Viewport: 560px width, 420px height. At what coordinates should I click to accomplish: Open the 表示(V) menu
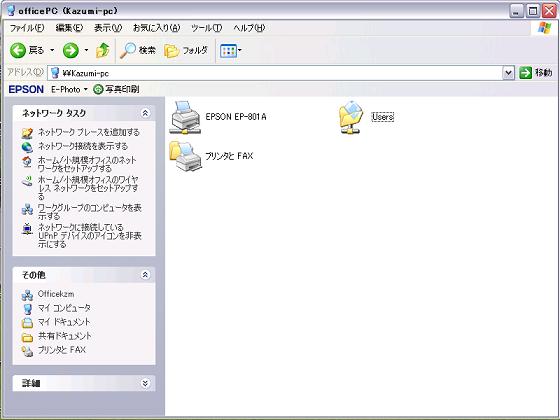(x=108, y=28)
